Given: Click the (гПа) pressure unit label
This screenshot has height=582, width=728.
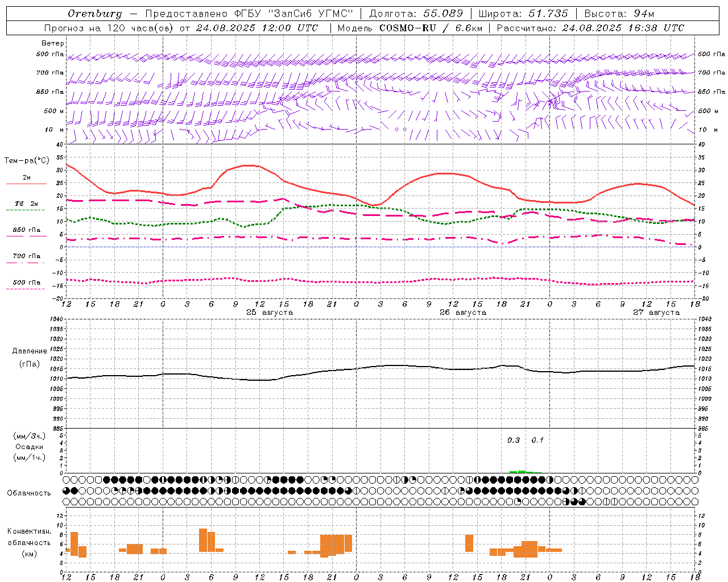Looking at the screenshot, I should coord(29,364).
